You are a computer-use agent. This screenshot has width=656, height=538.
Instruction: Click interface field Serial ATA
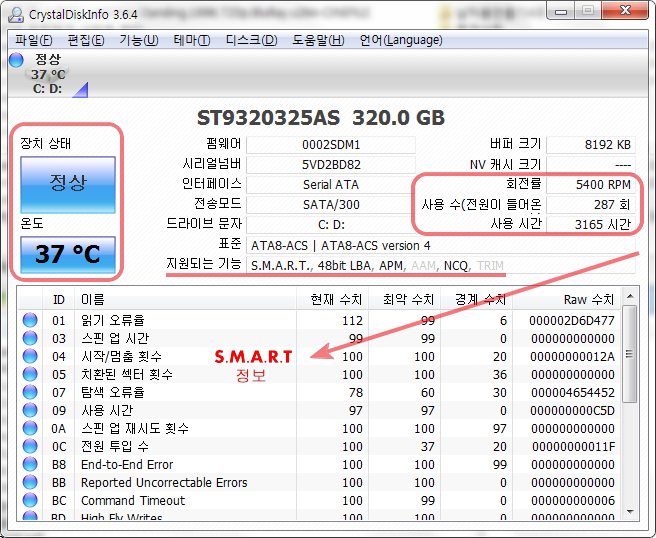coord(331,184)
